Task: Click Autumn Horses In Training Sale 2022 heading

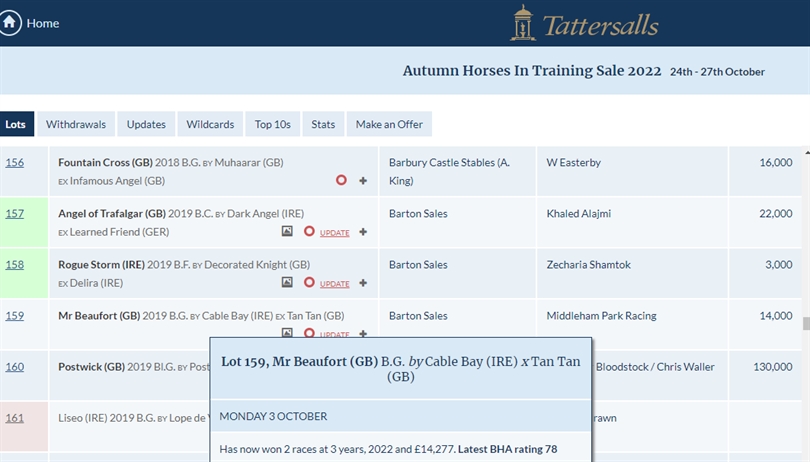Action: (532, 71)
